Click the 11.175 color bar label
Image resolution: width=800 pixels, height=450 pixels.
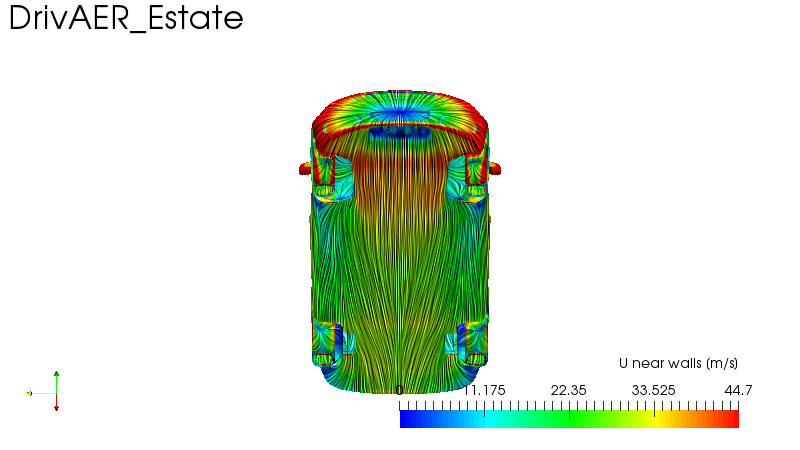[484, 391]
